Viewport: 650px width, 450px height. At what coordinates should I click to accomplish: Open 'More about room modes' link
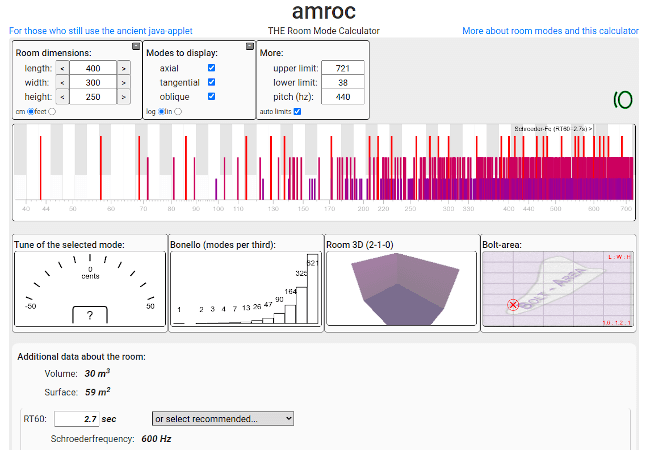point(550,31)
